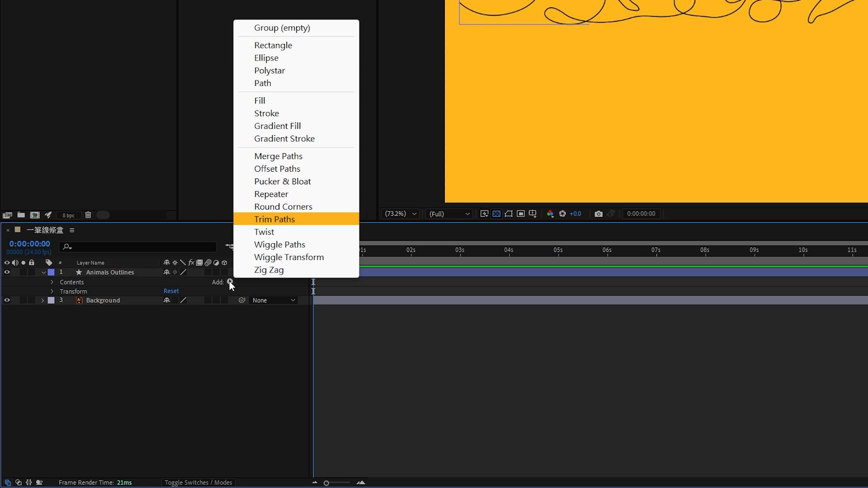
Task: Select Repeater in the Add menu
Action: (x=271, y=194)
